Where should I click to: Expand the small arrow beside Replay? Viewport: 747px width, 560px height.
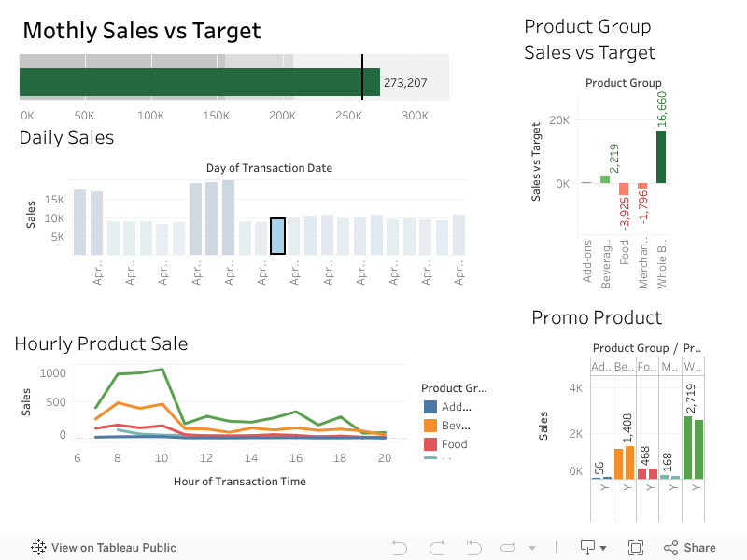532,548
